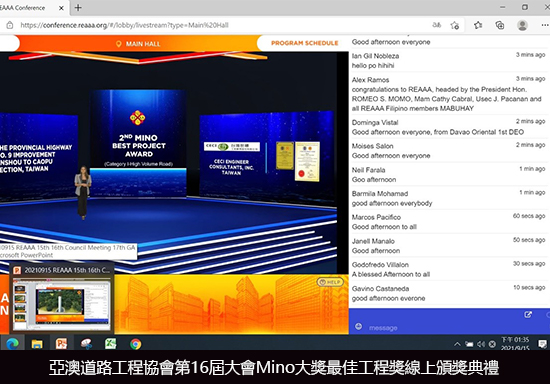Image resolution: width=550 pixels, height=384 pixels.
Task: Open the translate page icon in address bar
Action: point(436,25)
